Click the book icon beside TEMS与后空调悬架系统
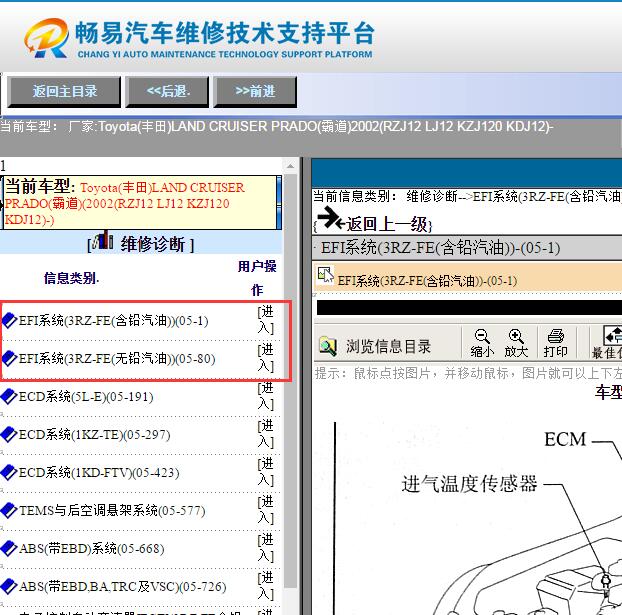Image resolution: width=622 pixels, height=615 pixels. point(9,510)
